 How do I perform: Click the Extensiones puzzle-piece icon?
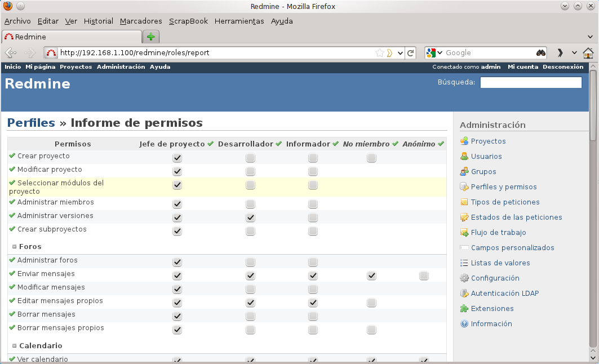(464, 309)
